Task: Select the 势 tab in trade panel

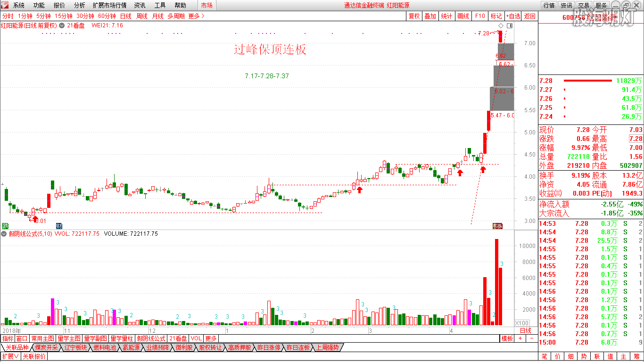Action: pos(584,356)
